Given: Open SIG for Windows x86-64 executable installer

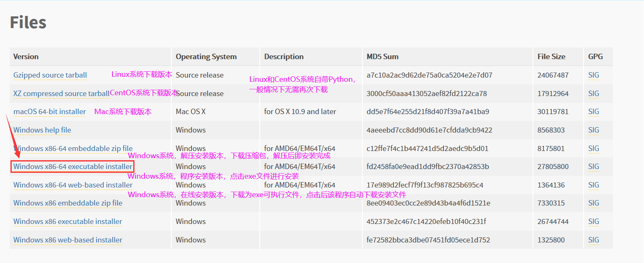Looking at the screenshot, I should pyautogui.click(x=594, y=167).
